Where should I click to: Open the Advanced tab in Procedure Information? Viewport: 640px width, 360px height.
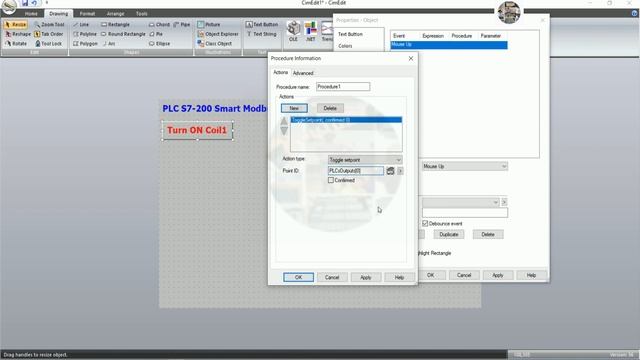(303, 73)
